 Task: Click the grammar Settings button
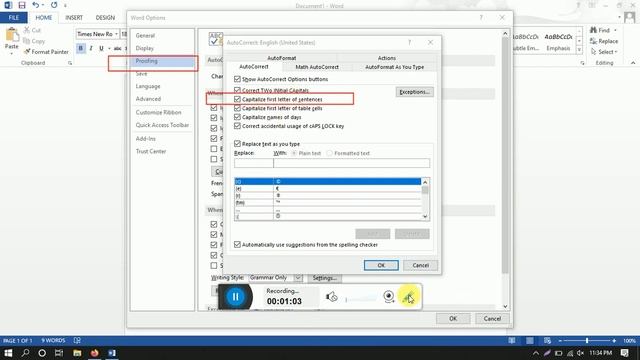point(324,278)
